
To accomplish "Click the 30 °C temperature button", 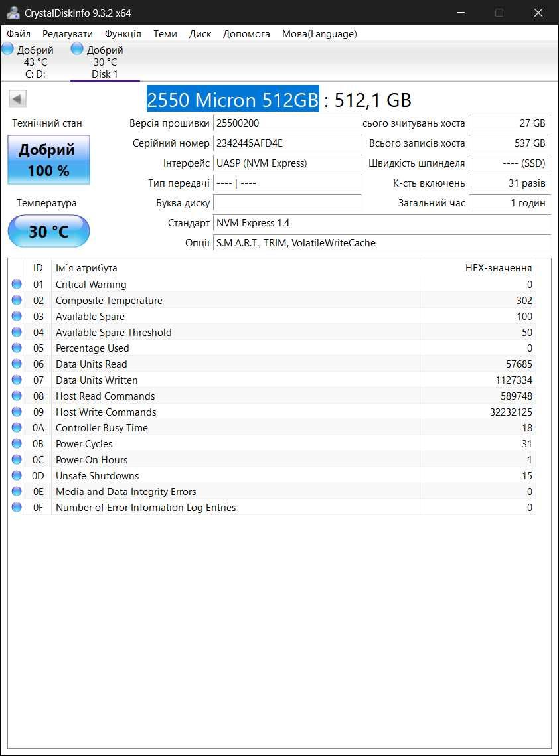I will [48, 231].
